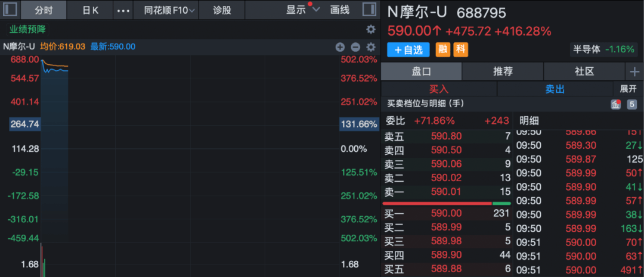Screen dimensions: 644x277
Task: Add a new tab with plus icon
Action: [x=634, y=71]
